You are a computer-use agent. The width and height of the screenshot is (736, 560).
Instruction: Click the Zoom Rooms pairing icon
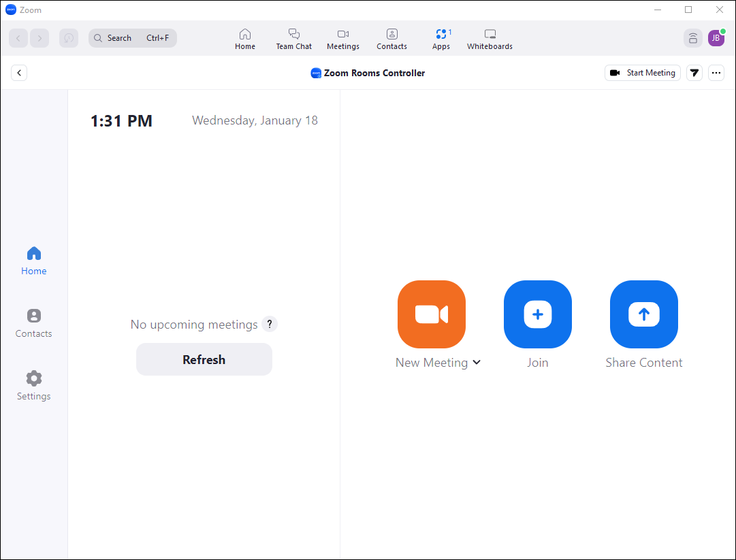tap(693, 38)
